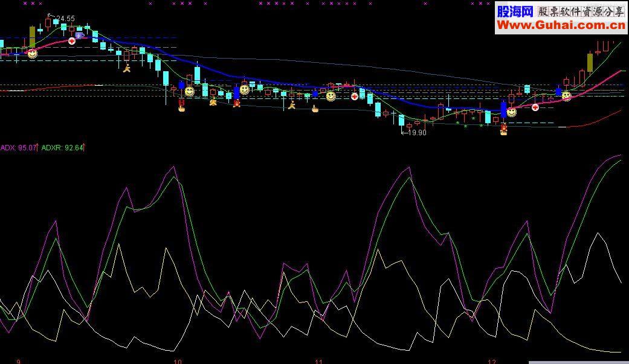Click November red plus marker beside the smiley face
Image resolution: width=629 pixels, height=364 pixels.
[355, 96]
